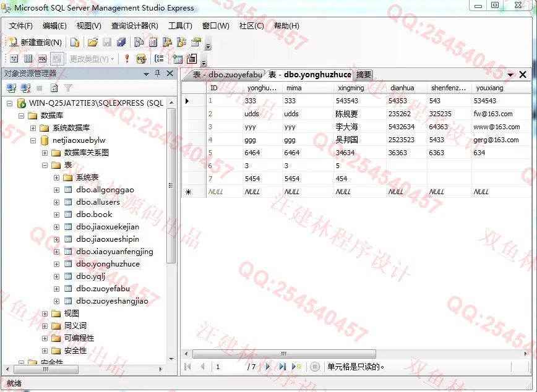Switch to the 摘要 tab
The width and height of the screenshot is (537, 392).
coord(363,75)
